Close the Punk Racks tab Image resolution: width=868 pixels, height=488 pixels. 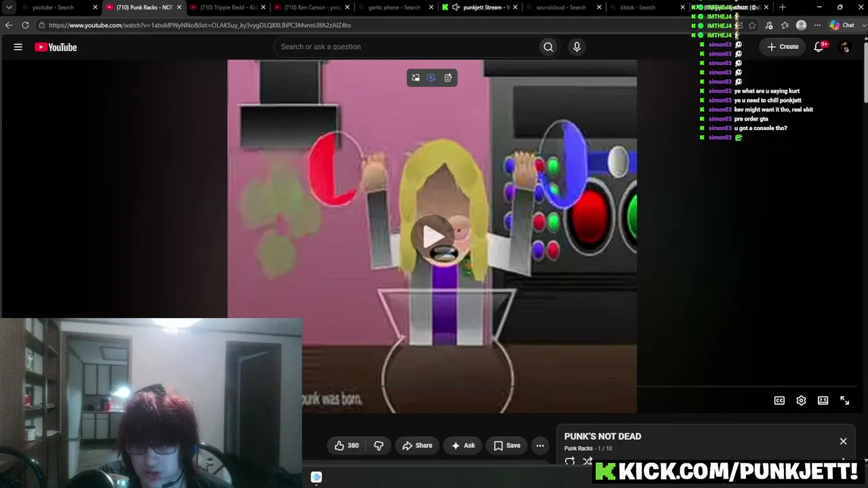coord(180,7)
